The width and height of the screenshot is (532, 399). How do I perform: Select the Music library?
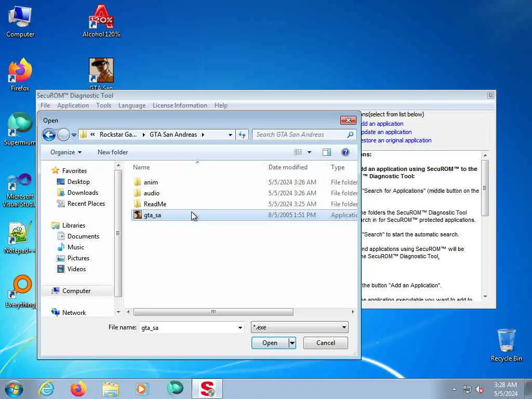tap(75, 247)
